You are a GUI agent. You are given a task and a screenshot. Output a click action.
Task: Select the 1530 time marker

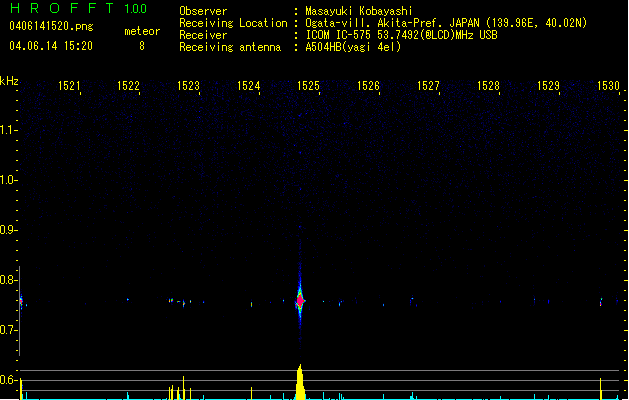(608, 87)
